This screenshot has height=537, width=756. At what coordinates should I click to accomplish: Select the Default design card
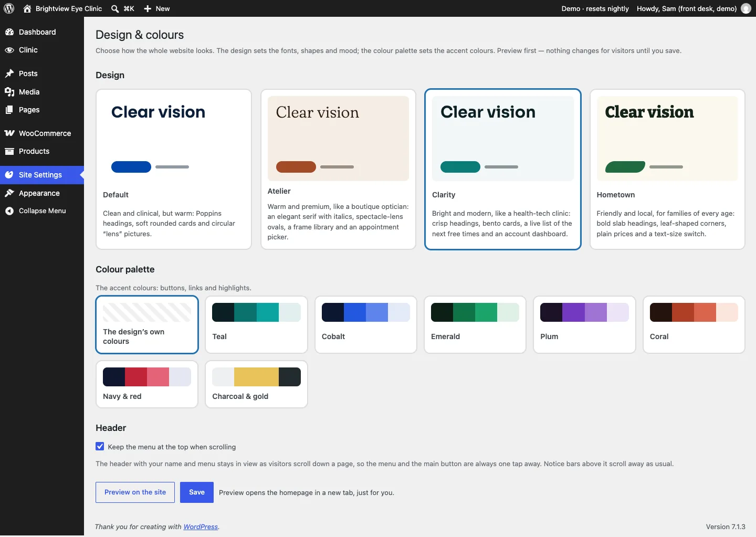pos(174,169)
